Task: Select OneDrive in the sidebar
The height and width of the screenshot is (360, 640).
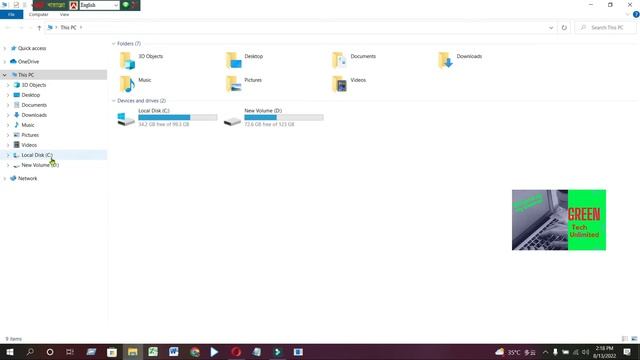Action: tap(28, 62)
